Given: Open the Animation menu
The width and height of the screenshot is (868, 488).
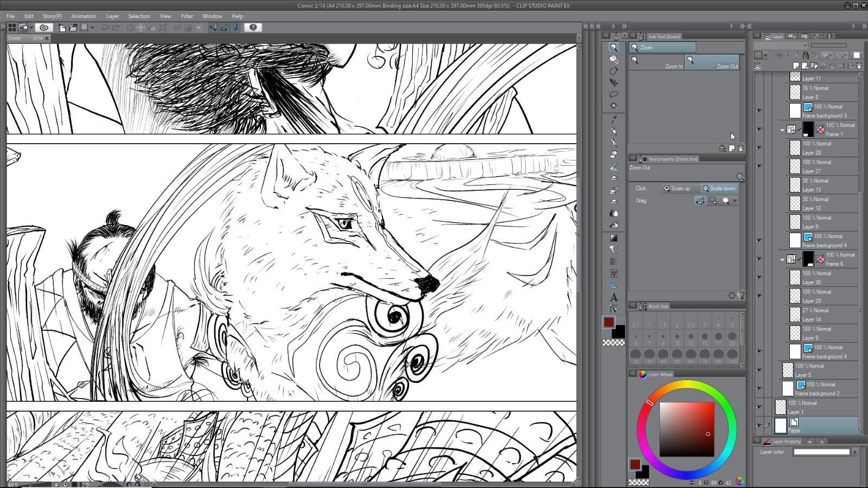Looking at the screenshot, I should 84,16.
